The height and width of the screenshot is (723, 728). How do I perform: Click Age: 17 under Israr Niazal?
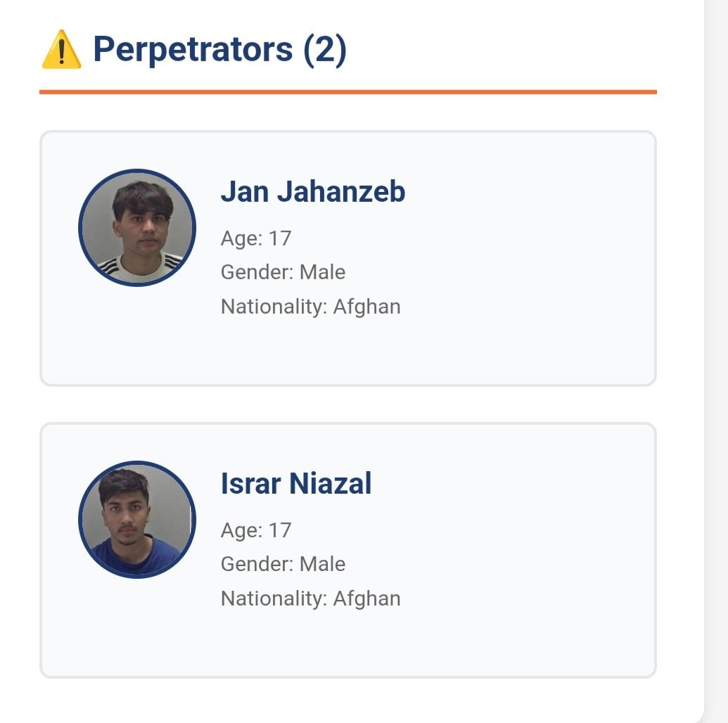256,530
